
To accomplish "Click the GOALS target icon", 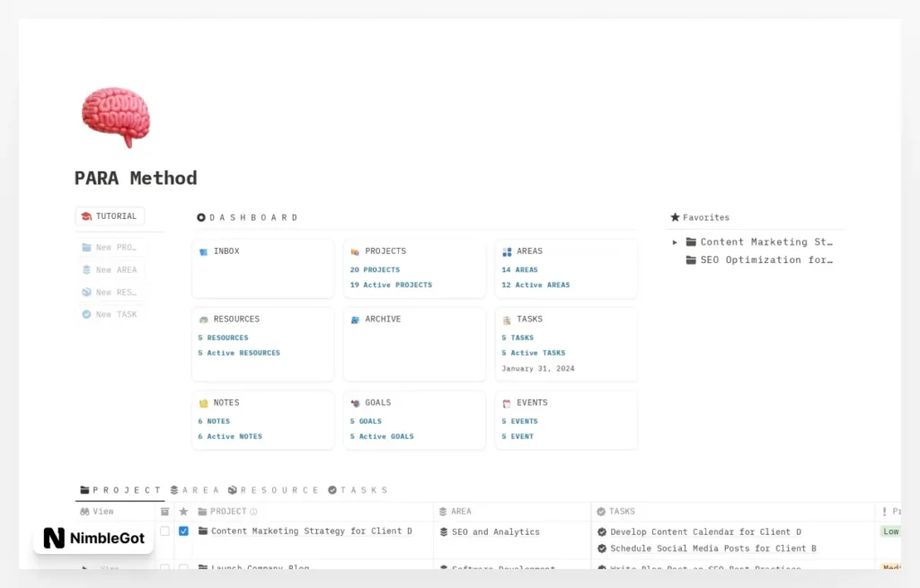I will pyautogui.click(x=355, y=403).
